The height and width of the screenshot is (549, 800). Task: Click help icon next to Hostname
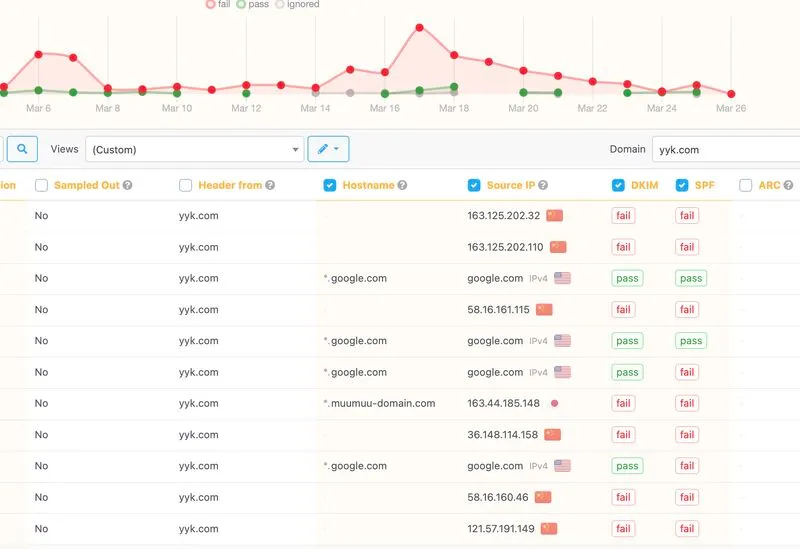pyautogui.click(x=402, y=185)
